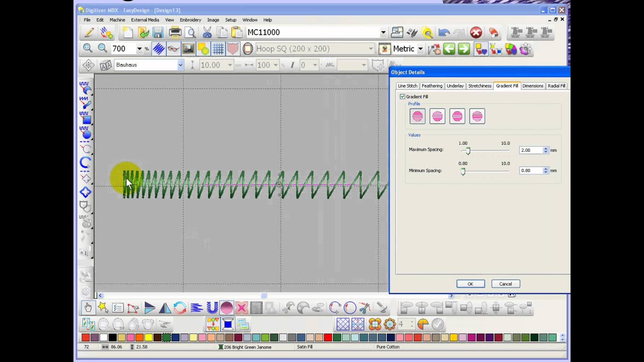Click OK in Object Details

pos(470,284)
